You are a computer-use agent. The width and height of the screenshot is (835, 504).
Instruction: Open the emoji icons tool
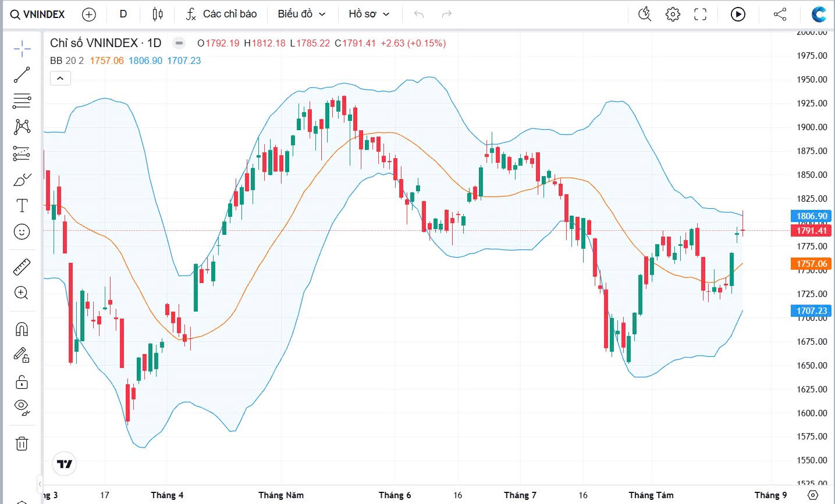[22, 232]
